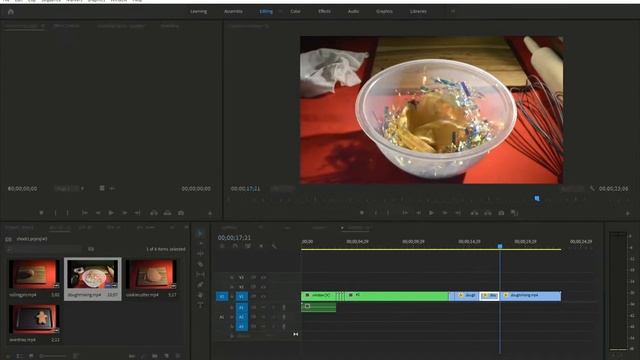The height and width of the screenshot is (360, 640).
Task: Click Overwrite button in Source monitor
Action: pos(167,213)
